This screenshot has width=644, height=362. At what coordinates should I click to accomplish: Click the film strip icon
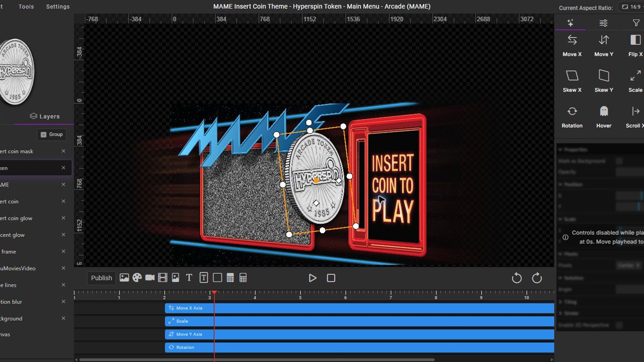(x=163, y=277)
